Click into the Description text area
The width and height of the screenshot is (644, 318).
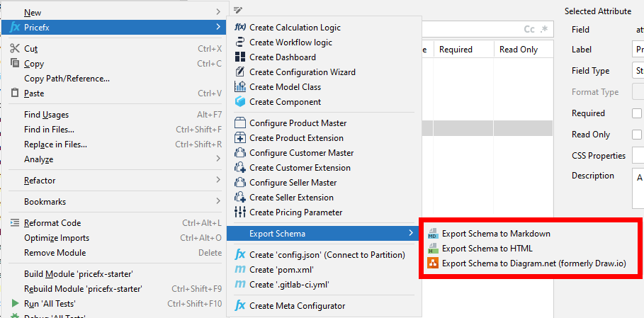pos(638,188)
